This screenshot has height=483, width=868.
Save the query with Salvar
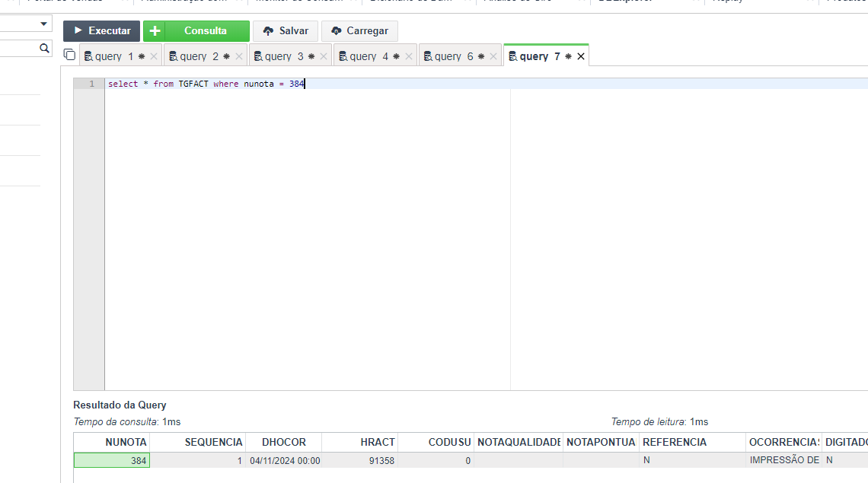pyautogui.click(x=286, y=31)
